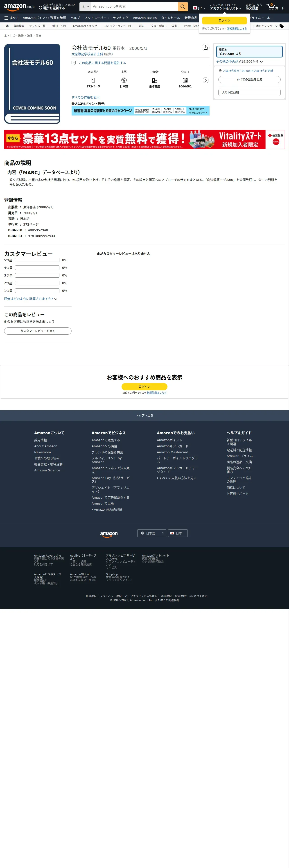Click 新着商品 in the nav bar
289x868 pixels.
pyautogui.click(x=191, y=18)
